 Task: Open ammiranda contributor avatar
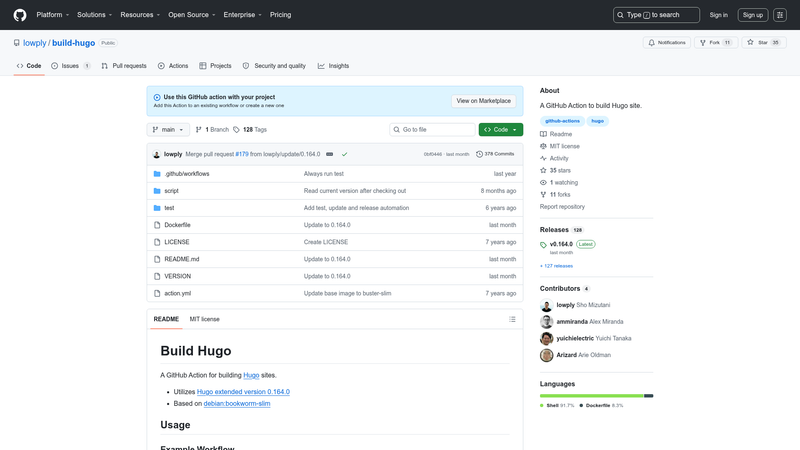(x=546, y=322)
